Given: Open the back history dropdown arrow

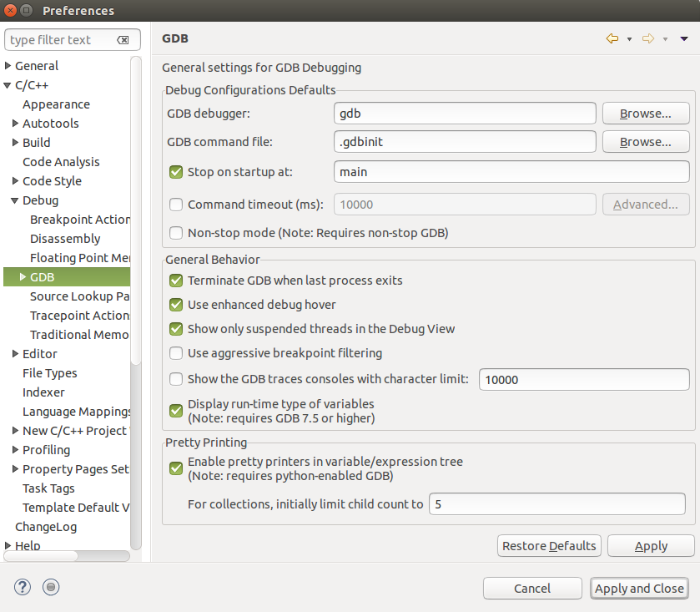Looking at the screenshot, I should click(x=629, y=39).
